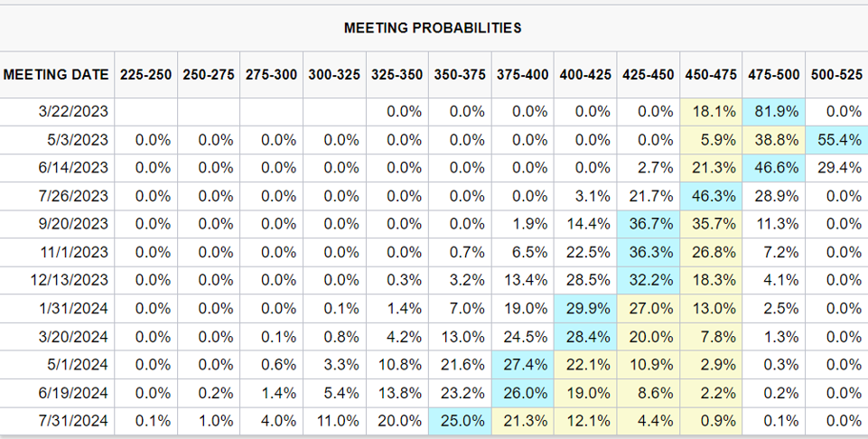Click the MEETING PROBABILITIES table title

click(x=433, y=28)
